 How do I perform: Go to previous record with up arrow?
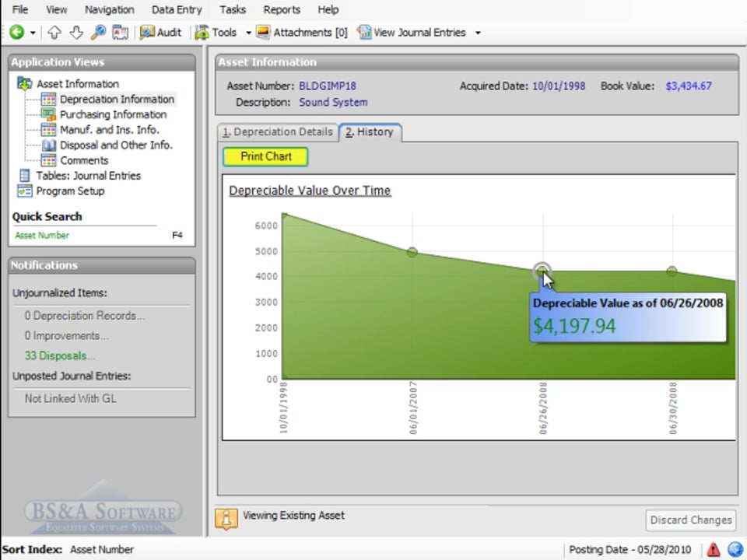click(54, 33)
